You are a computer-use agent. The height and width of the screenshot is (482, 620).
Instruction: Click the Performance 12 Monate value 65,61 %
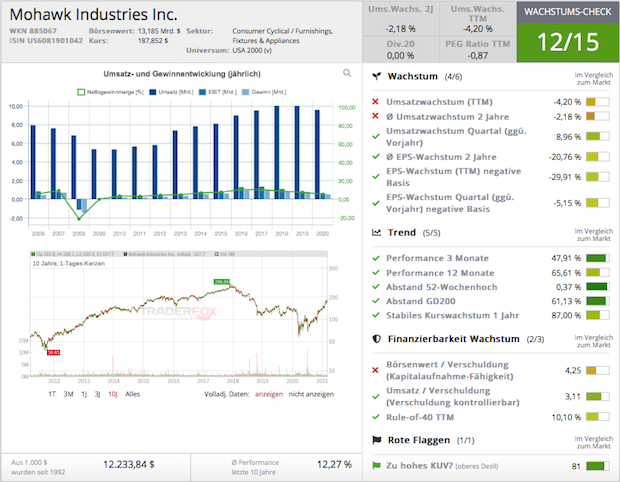[x=566, y=273]
